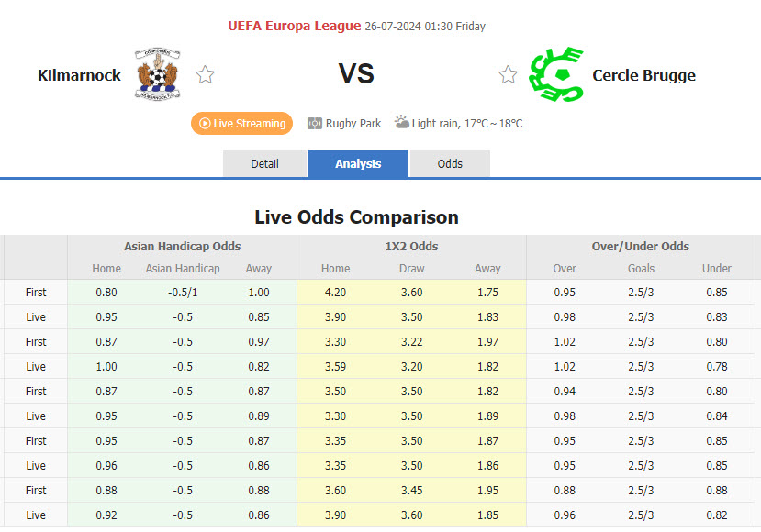Viewport: 761px width, 532px height.
Task: Enable live streaming via the orange button
Action: [241, 123]
